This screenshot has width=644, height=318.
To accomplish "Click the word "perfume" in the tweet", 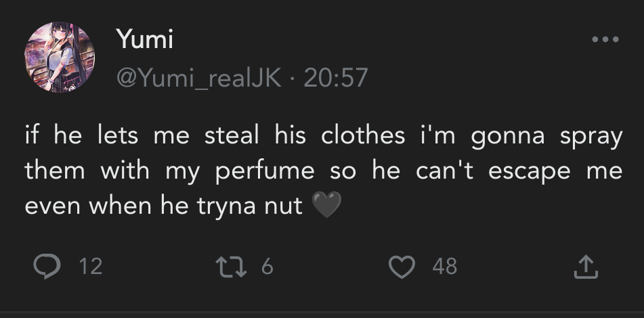I will pyautogui.click(x=265, y=171).
